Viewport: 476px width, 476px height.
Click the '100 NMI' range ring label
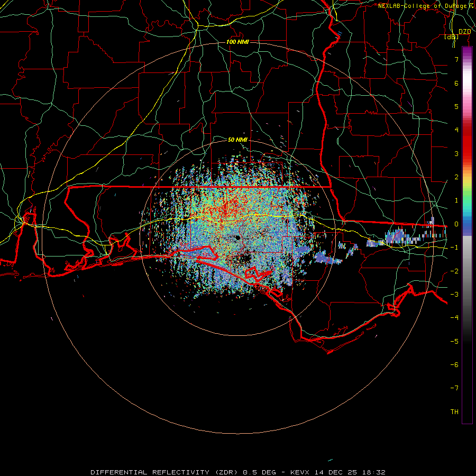pyautogui.click(x=237, y=42)
